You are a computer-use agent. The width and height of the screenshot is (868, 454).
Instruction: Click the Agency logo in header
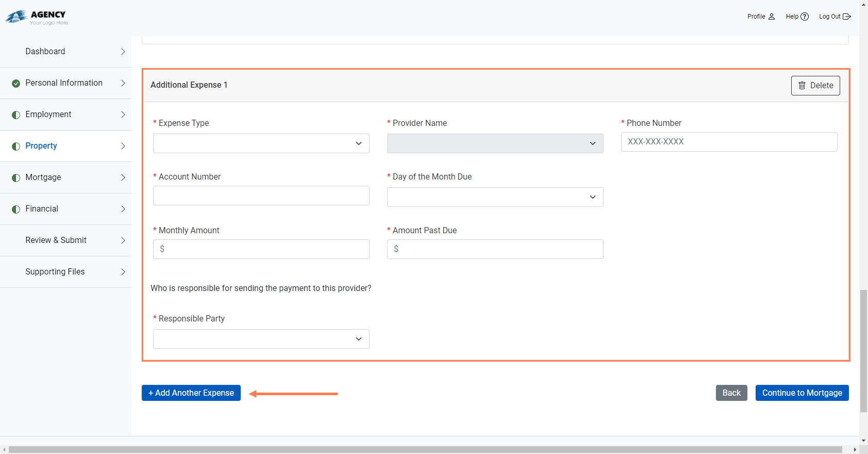click(x=37, y=18)
